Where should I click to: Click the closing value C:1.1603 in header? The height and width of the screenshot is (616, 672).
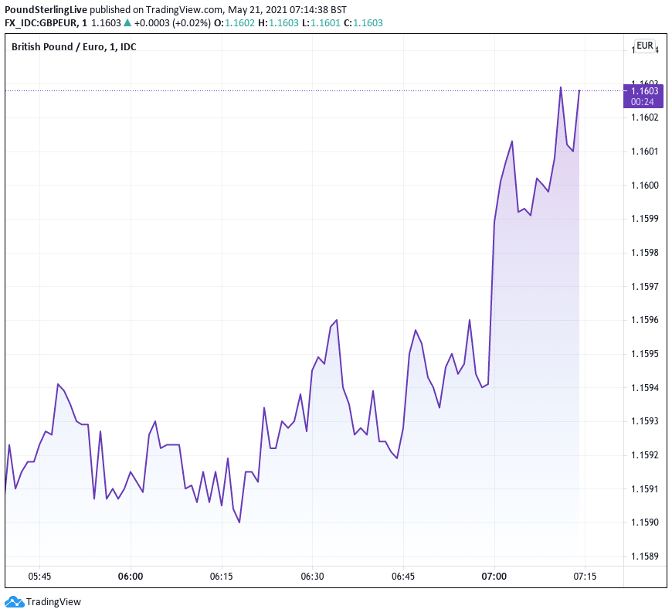coord(363,23)
